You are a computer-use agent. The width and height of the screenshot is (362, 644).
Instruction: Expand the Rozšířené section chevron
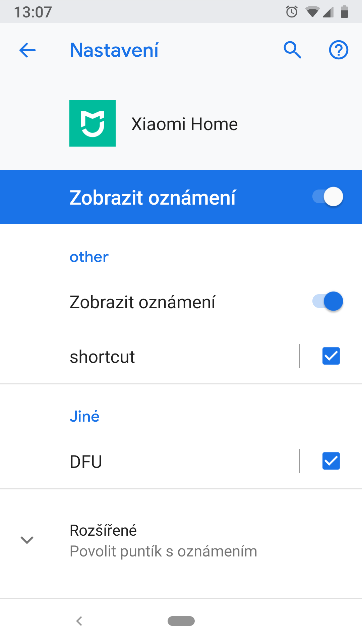(x=27, y=540)
